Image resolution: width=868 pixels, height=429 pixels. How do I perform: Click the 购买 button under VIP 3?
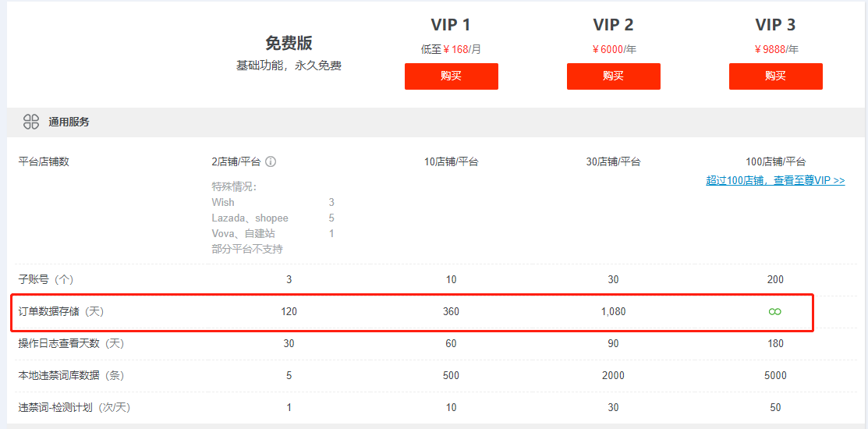[775, 76]
